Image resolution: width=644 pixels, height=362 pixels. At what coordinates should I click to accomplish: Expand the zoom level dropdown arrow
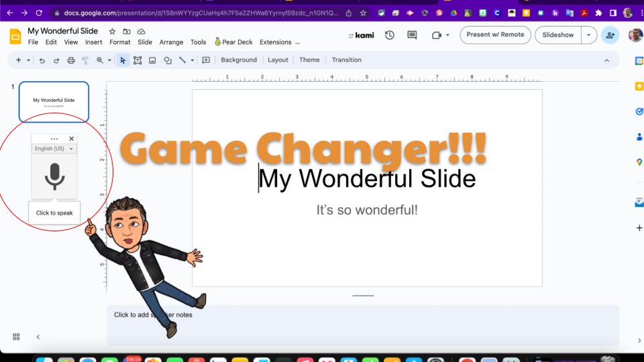(x=109, y=60)
